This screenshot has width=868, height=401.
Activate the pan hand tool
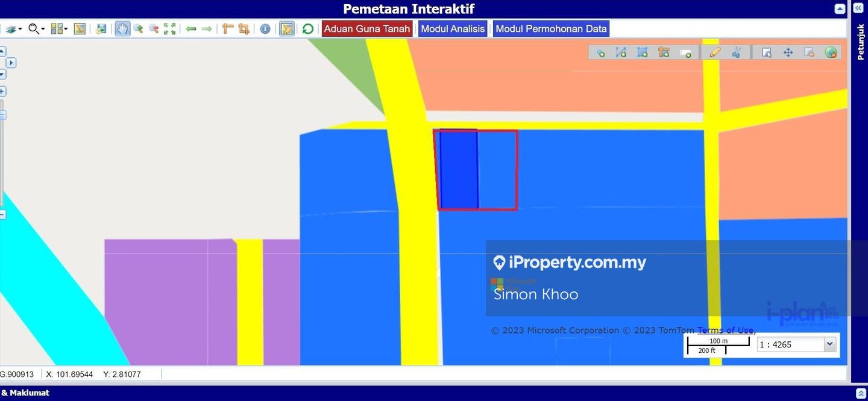coord(122,29)
